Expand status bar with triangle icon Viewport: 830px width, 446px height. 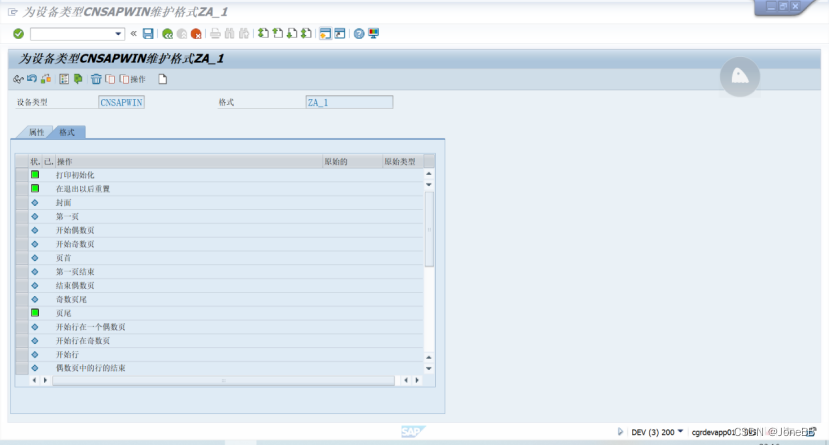pyautogui.click(x=620, y=432)
